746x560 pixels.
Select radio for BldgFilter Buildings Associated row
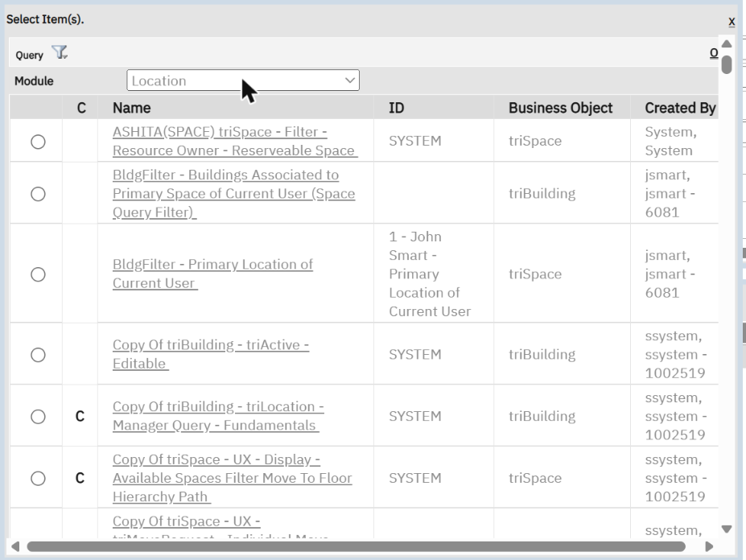coord(38,194)
